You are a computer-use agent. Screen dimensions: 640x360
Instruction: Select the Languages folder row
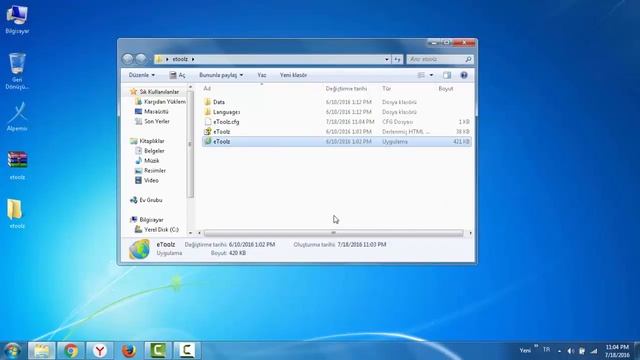pyautogui.click(x=336, y=112)
